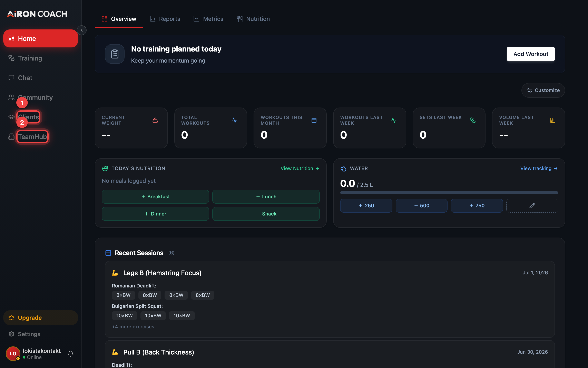Screen dimensions: 588x368
Task: Open the Training section in the sidebar
Action: tap(41, 58)
